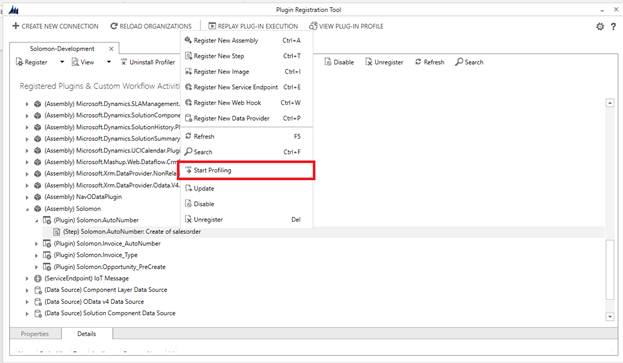The width and height of the screenshot is (623, 363).
Task: Click Solomon.Invoice_Type plugin icon
Action: point(47,255)
